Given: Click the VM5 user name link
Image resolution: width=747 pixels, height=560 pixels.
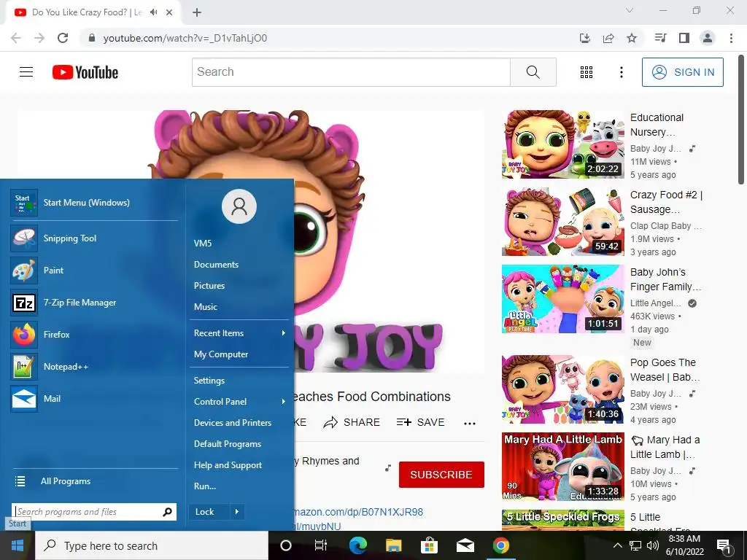Looking at the screenshot, I should click(203, 244).
